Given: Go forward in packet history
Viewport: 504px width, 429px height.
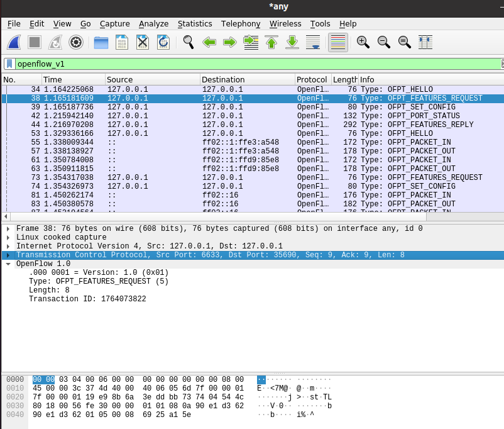Looking at the screenshot, I should tap(230, 42).
